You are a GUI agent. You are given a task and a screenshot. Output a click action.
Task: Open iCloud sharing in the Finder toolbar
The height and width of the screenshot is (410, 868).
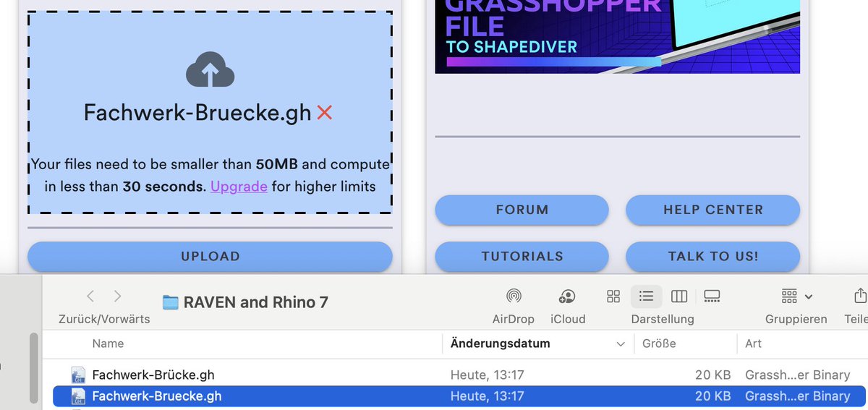click(567, 296)
